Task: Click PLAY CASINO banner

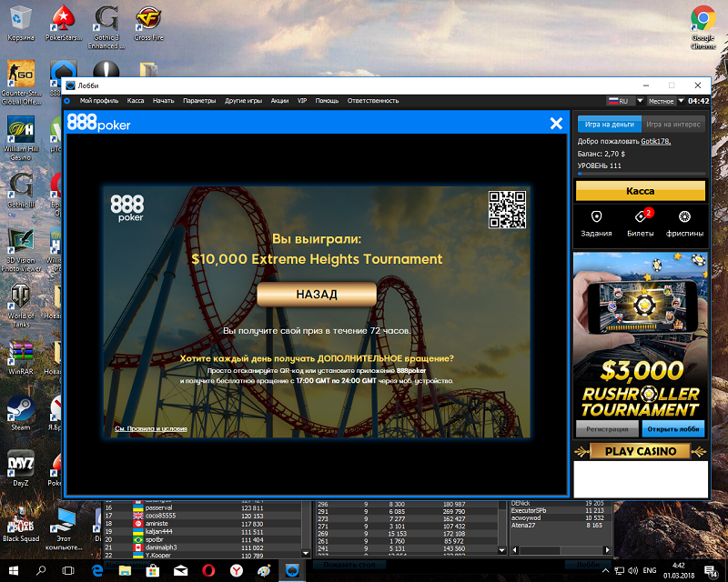Action: tap(641, 451)
